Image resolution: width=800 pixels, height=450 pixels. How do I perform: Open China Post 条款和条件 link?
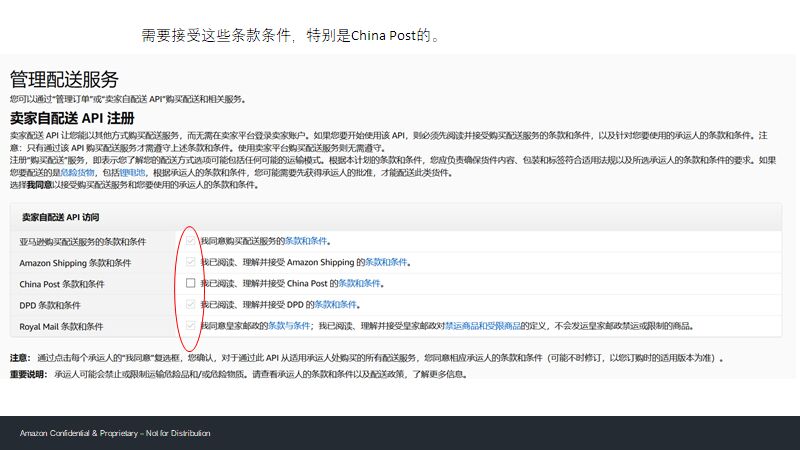click(360, 284)
